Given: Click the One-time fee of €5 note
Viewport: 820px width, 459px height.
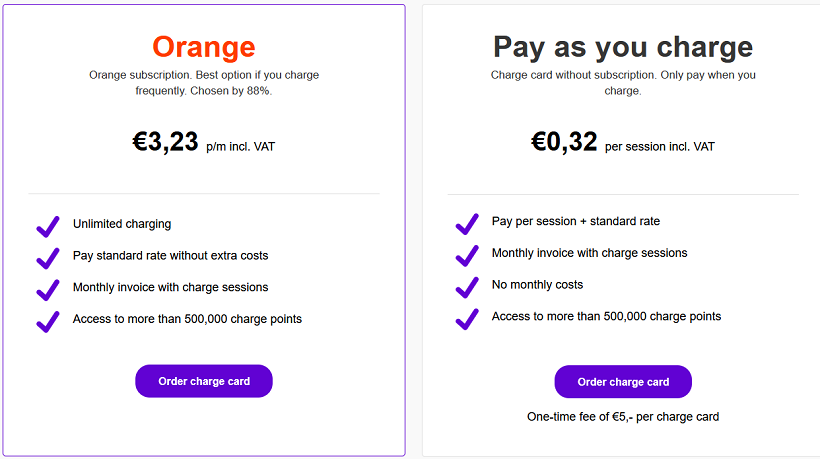Looking at the screenshot, I should click(623, 417).
